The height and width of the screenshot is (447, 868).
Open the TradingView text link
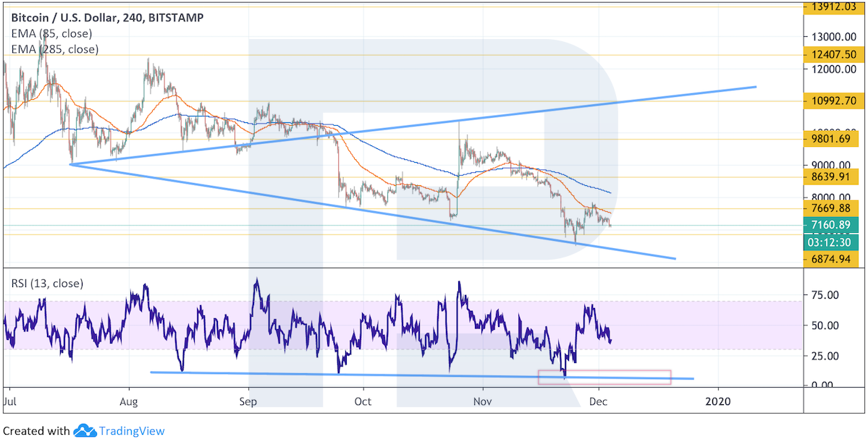click(131, 431)
